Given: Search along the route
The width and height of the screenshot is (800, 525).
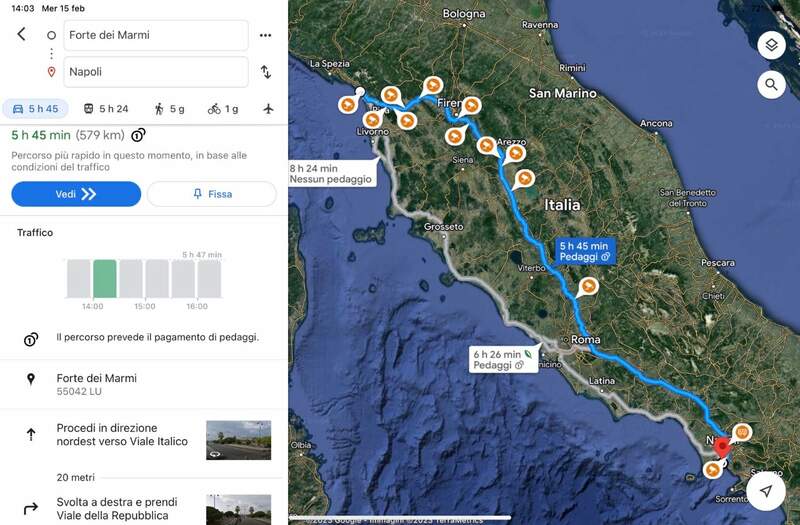Looking at the screenshot, I should [771, 85].
